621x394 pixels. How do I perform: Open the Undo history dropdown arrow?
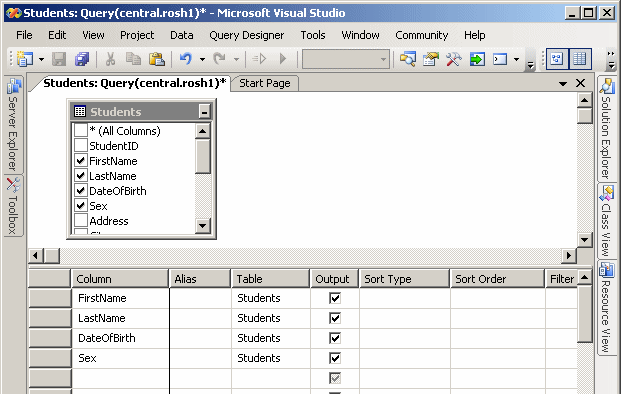[x=202, y=59]
